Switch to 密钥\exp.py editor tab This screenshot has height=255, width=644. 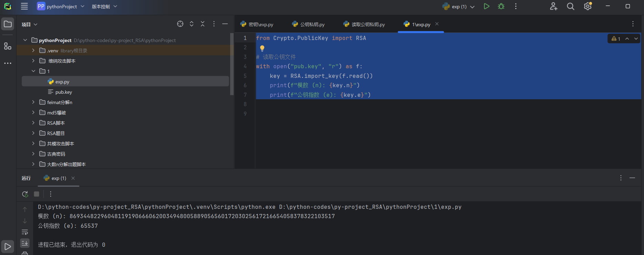(x=257, y=24)
